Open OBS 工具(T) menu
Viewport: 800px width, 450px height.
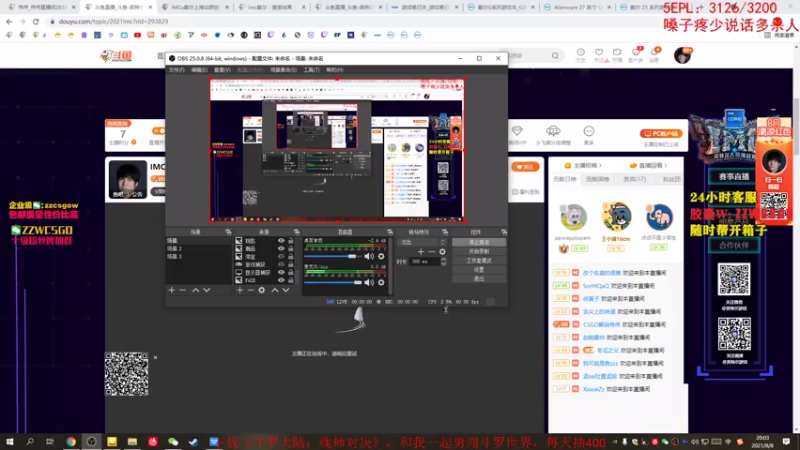pos(311,70)
